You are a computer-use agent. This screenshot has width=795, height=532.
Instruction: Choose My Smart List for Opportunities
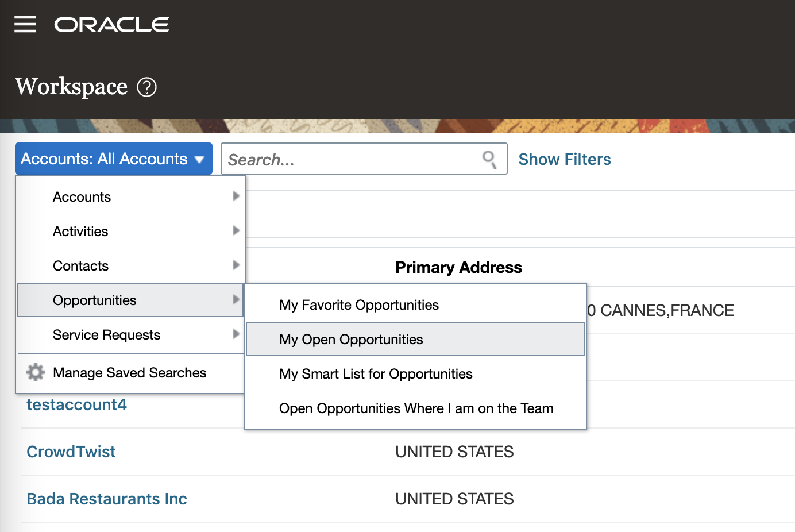coord(376,373)
